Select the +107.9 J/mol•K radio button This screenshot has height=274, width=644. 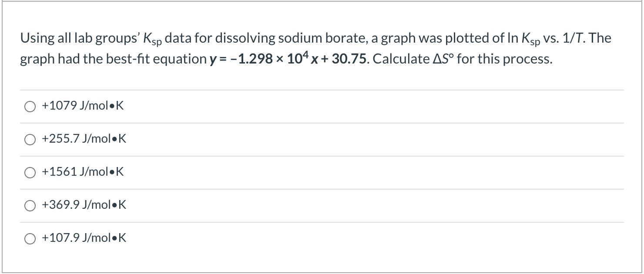(x=30, y=238)
